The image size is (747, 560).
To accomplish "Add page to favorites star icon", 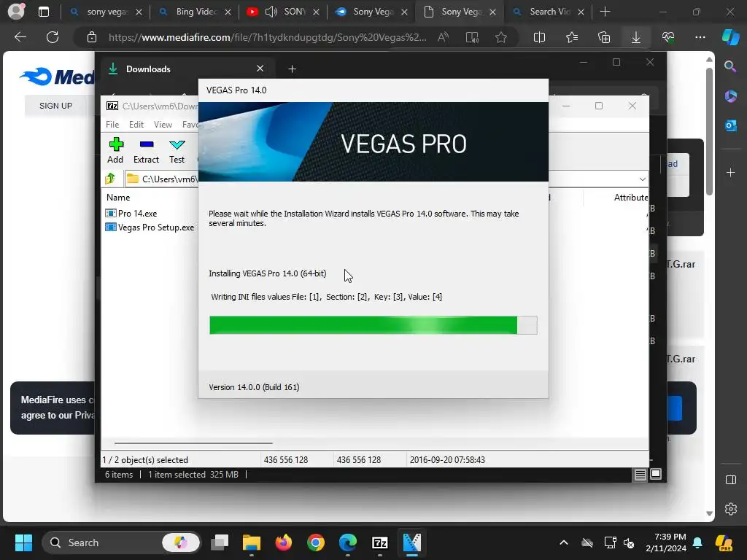I will tap(500, 37).
